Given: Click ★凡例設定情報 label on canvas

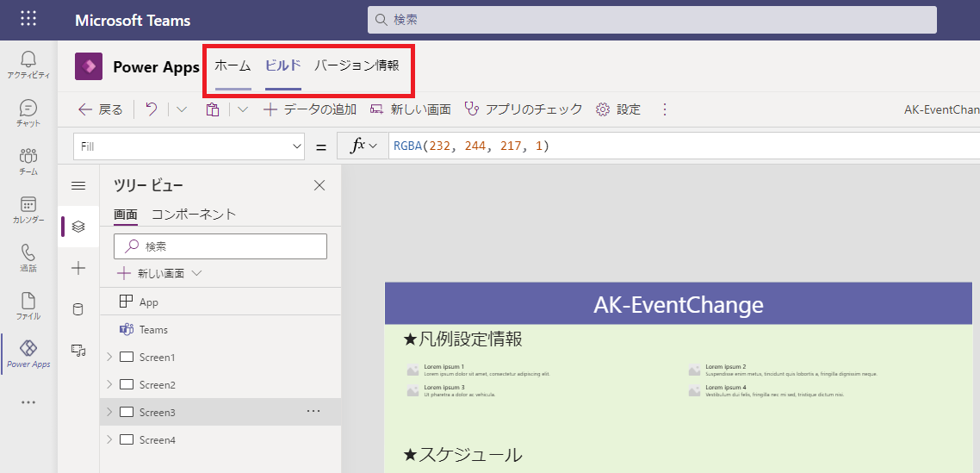Looking at the screenshot, I should click(x=463, y=339).
